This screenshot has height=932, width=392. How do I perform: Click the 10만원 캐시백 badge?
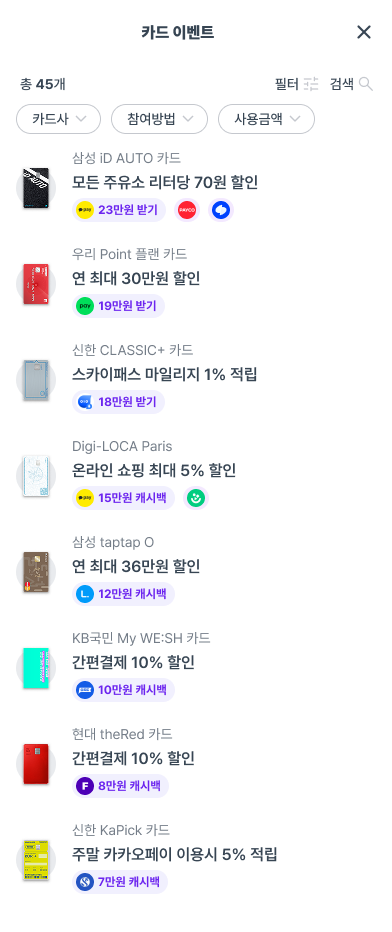coord(124,690)
